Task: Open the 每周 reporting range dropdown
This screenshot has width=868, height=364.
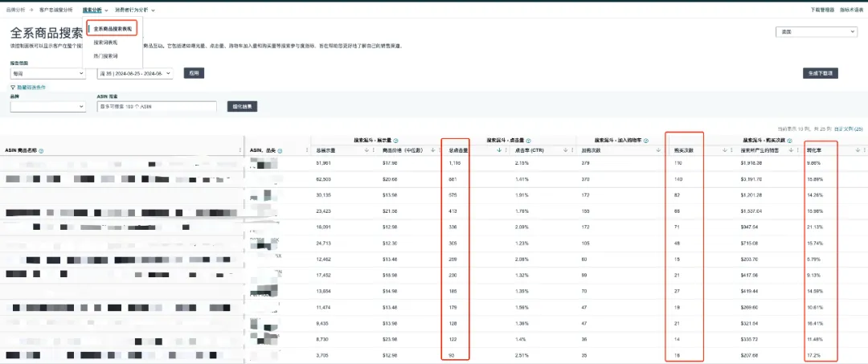Action: point(47,73)
